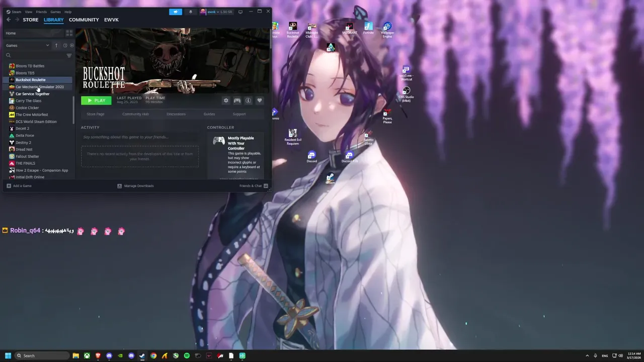
Task: Select Deceit 2 in library
Action: (x=38, y=129)
